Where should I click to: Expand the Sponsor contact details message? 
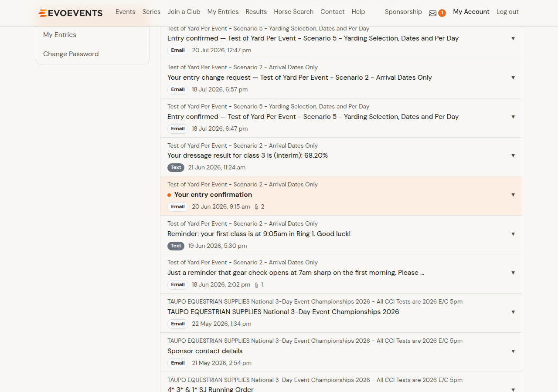[513, 351]
